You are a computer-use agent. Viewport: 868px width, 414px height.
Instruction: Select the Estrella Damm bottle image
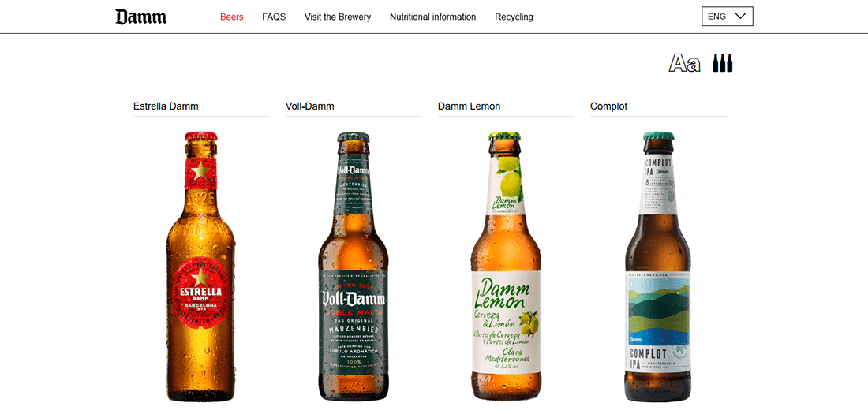click(201, 267)
